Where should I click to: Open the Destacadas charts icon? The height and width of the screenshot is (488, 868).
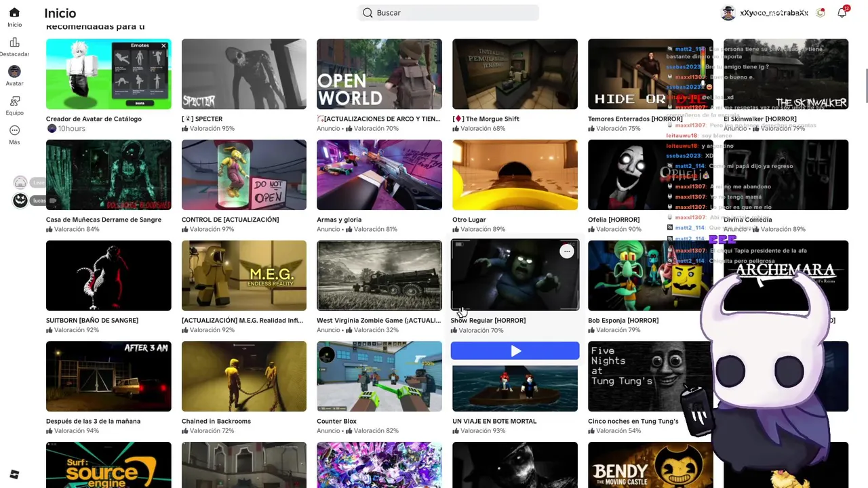click(14, 42)
